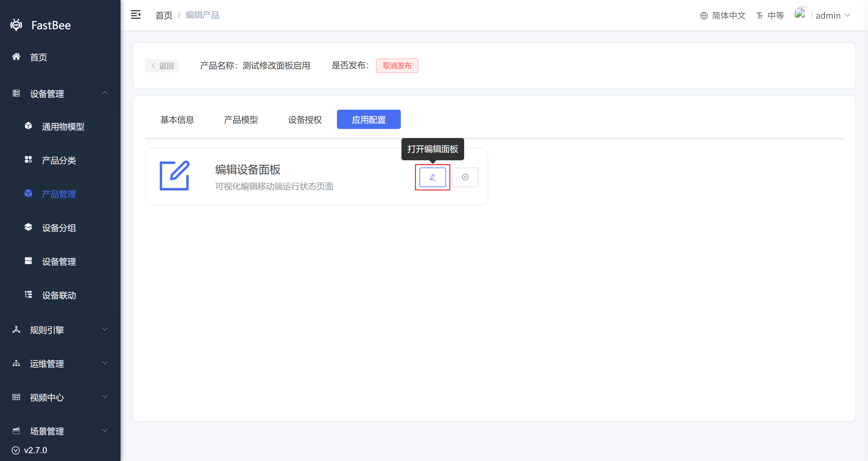Click the pause circle button on the panel card
Image resolution: width=868 pixels, height=461 pixels.
coord(465,177)
